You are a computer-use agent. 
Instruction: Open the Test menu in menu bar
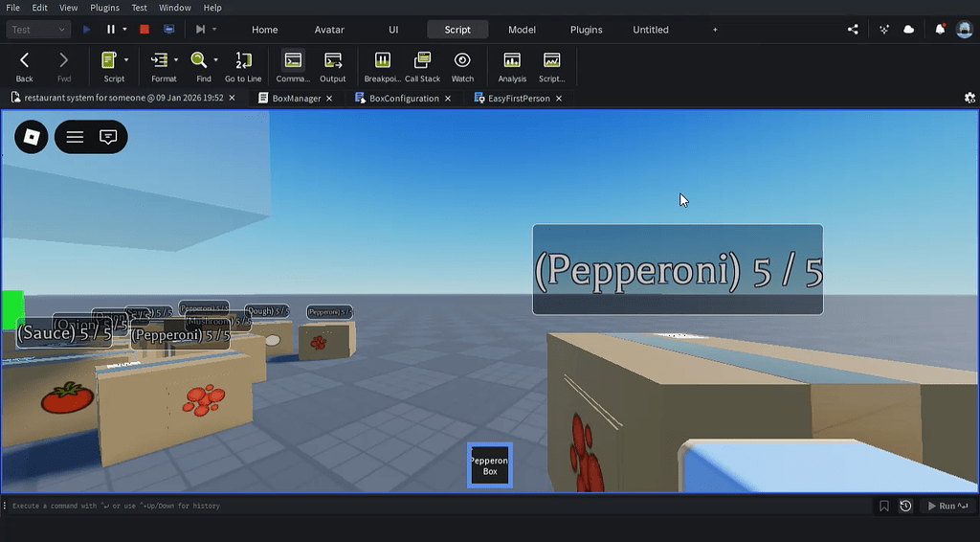139,8
